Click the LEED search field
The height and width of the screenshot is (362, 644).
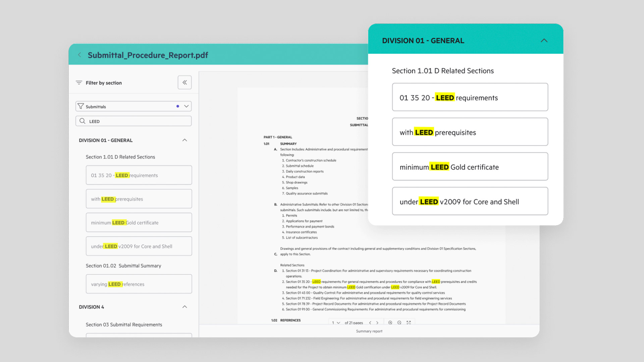pos(133,121)
